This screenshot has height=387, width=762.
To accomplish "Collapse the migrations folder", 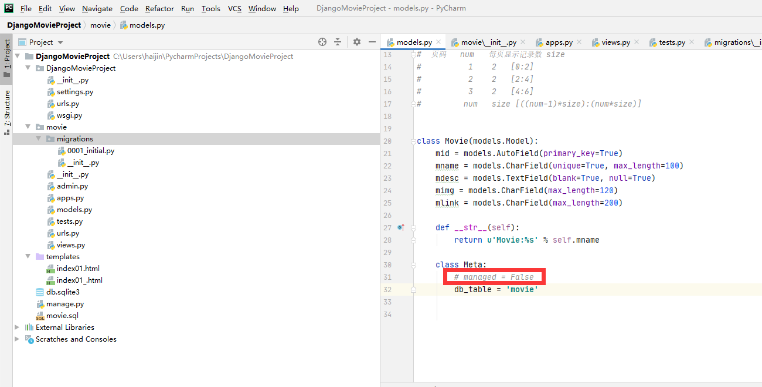I will tap(38, 139).
